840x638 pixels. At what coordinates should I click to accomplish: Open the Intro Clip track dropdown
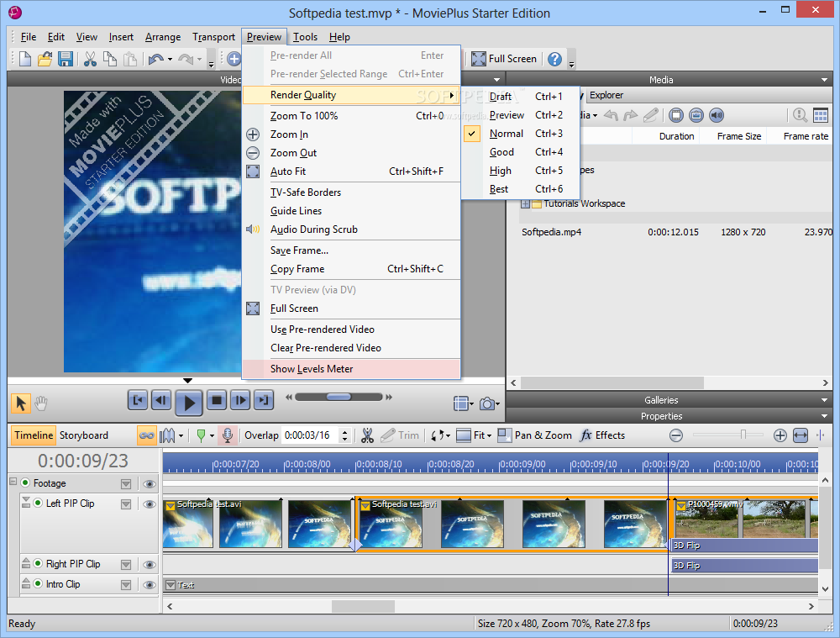pos(126,585)
